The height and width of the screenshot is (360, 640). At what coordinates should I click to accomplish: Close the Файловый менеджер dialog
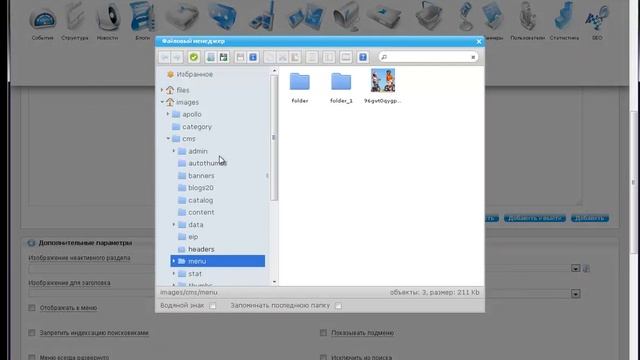pyautogui.click(x=479, y=41)
